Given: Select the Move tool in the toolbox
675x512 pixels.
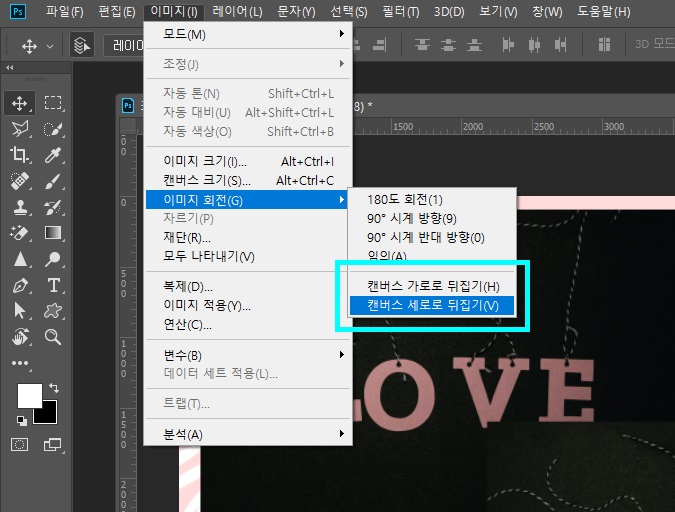Looking at the screenshot, I should coord(19,103).
